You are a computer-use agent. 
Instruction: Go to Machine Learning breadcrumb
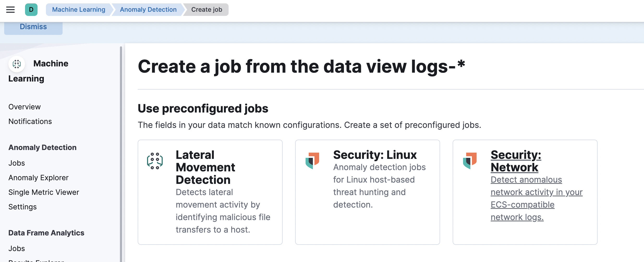(78, 10)
